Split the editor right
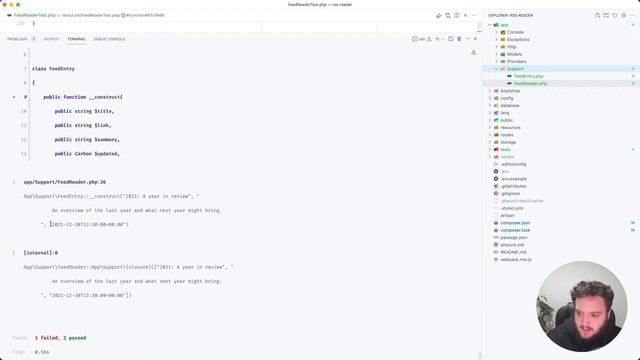The width and height of the screenshot is (640, 360). [x=457, y=16]
